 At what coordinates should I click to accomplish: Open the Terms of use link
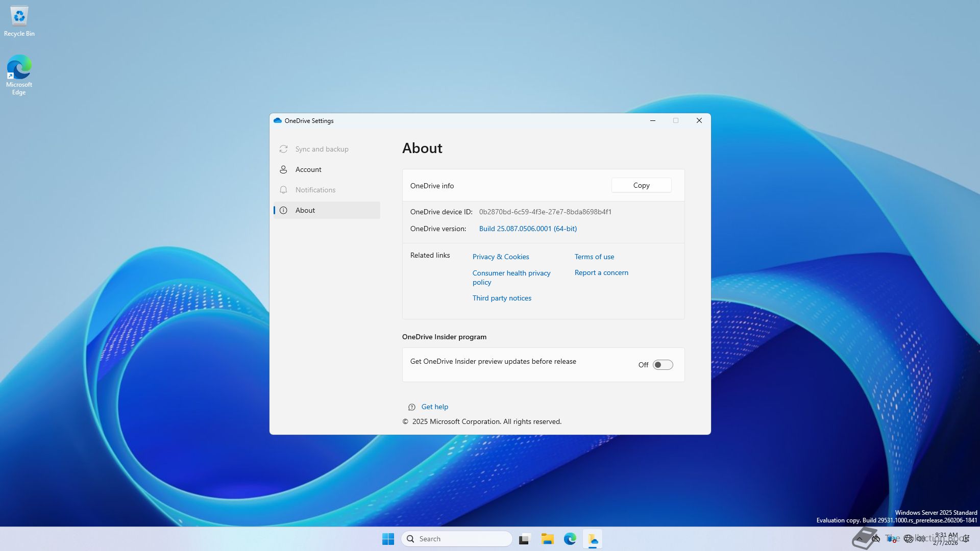594,257
